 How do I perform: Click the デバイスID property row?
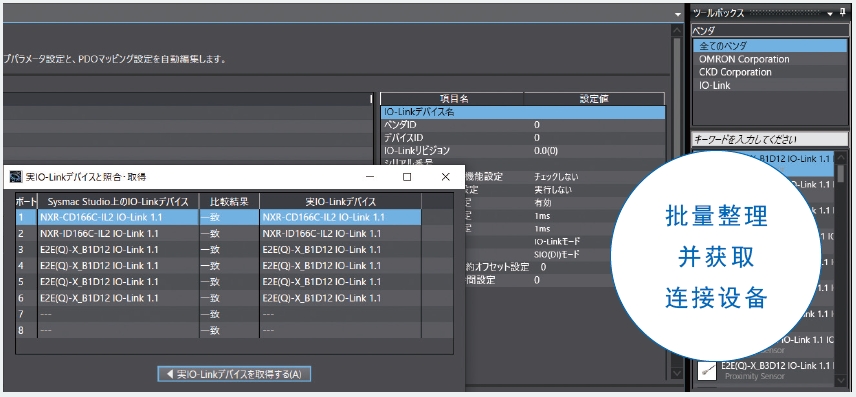click(x=523, y=138)
